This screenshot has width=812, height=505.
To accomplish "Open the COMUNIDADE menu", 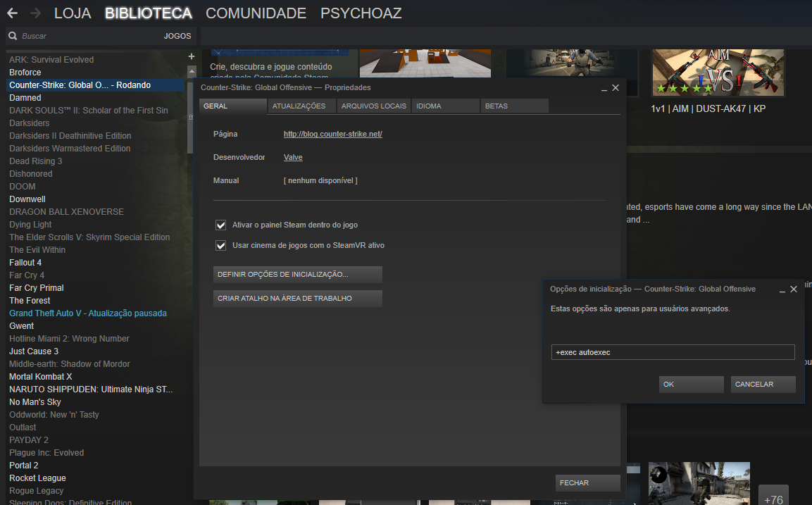I will tap(256, 13).
